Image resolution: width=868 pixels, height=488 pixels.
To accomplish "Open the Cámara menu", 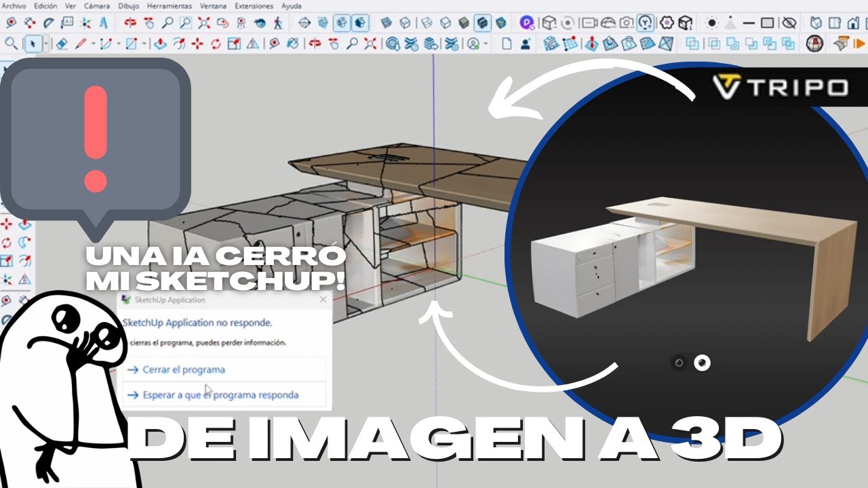I will (97, 5).
